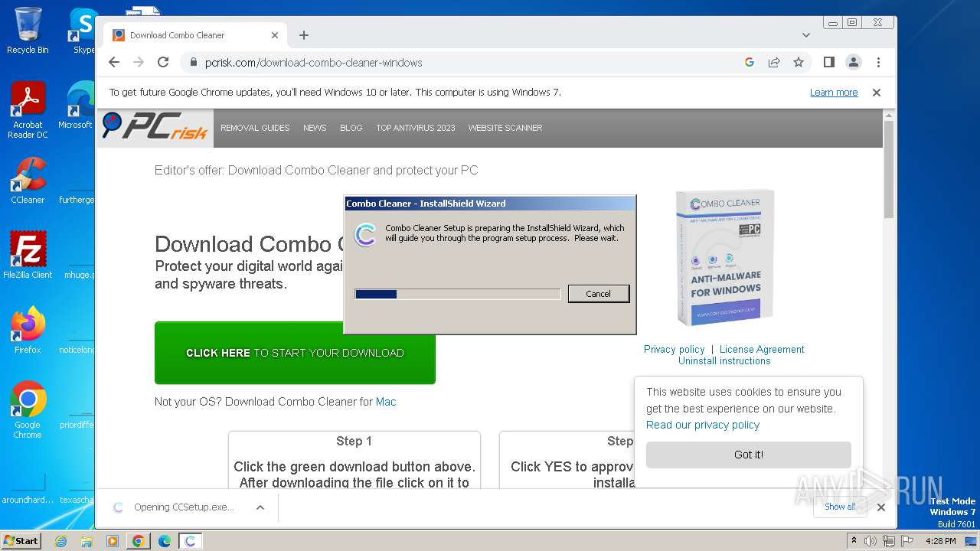Image resolution: width=980 pixels, height=551 pixels.
Task: Open Recycle Bin desktop icon
Action: pyautogui.click(x=28, y=31)
